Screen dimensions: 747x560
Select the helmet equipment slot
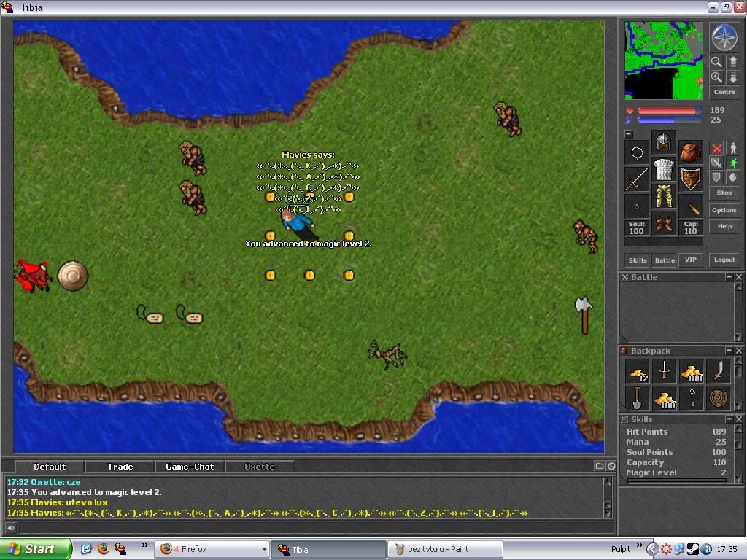click(x=664, y=142)
